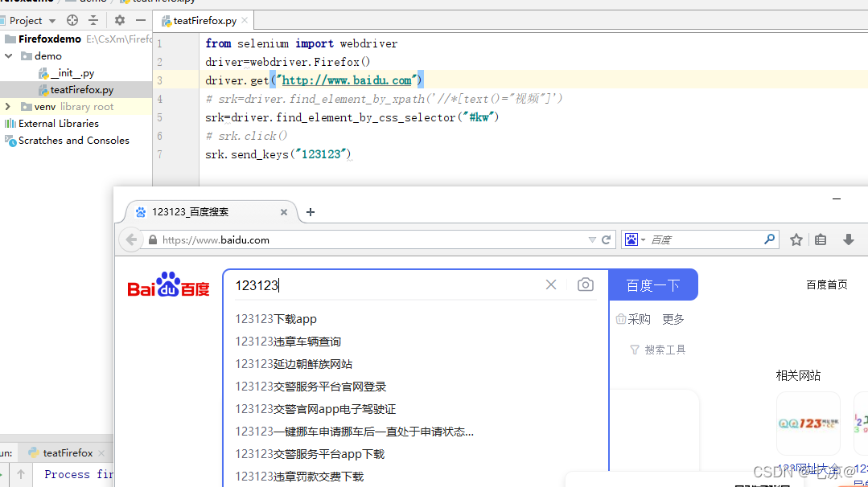Open Scratches and Consoles node
Viewport: 868px width, 487px height.
pos(74,141)
